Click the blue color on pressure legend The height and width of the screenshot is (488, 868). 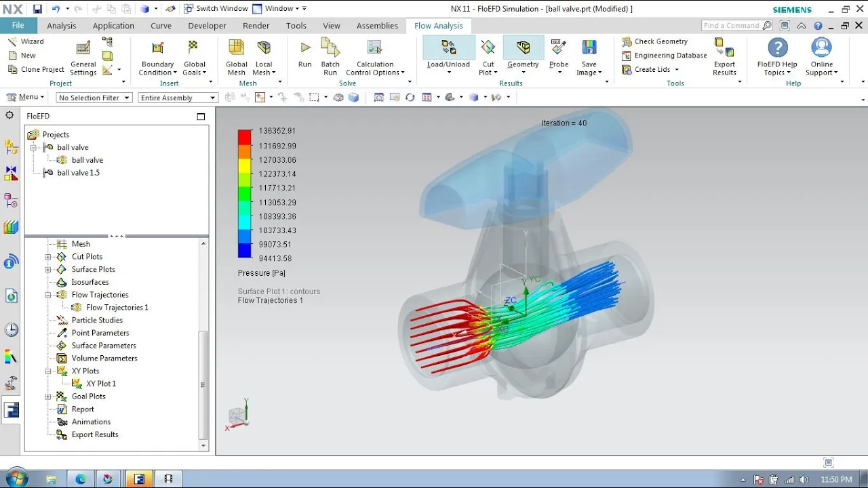244,250
